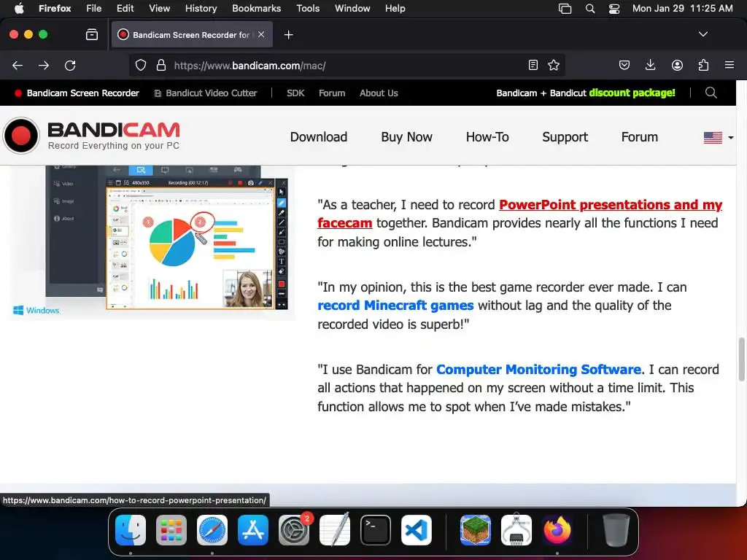Open the History menu
This screenshot has width=747, height=560.
201,9
